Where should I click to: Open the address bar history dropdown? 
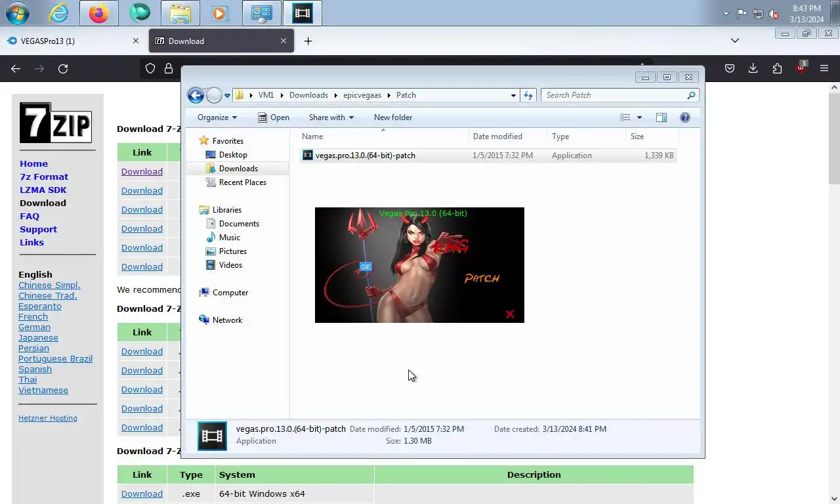point(513,95)
